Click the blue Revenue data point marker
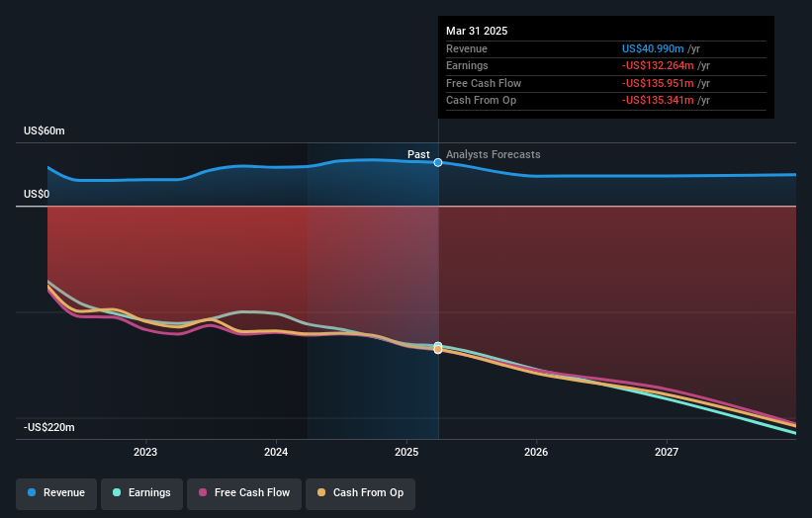Screen dimensions: 812x518 [438, 162]
